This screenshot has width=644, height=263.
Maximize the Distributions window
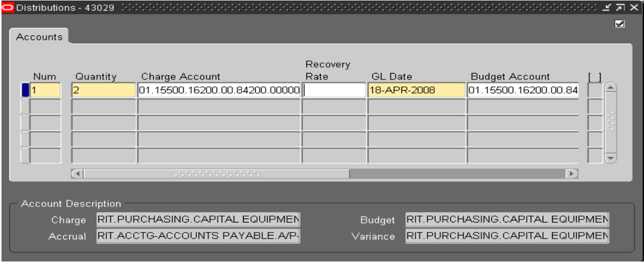tap(624, 8)
